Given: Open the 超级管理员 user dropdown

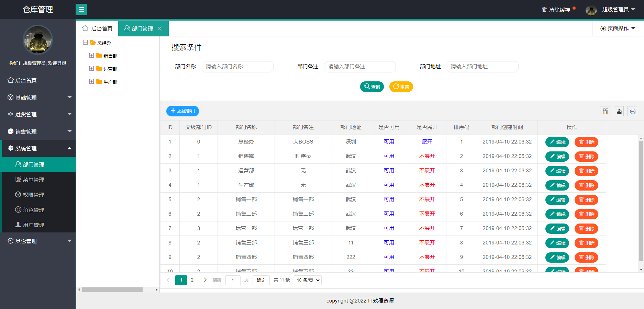Looking at the screenshot, I should (619, 9).
